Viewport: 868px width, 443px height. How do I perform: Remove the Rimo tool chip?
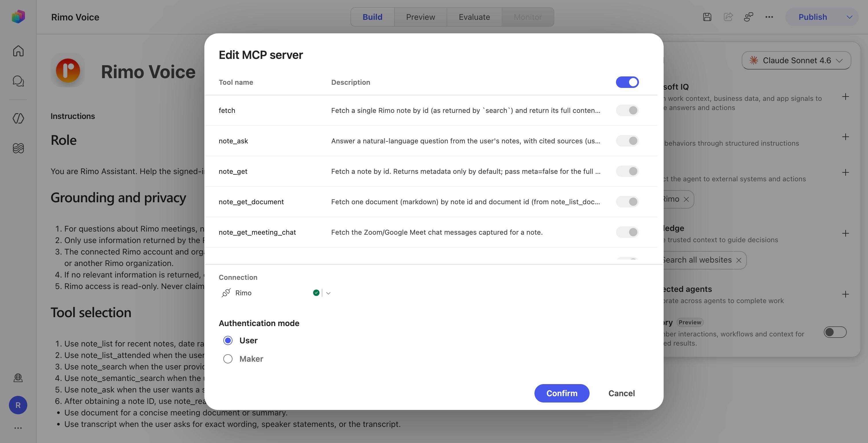pos(686,199)
